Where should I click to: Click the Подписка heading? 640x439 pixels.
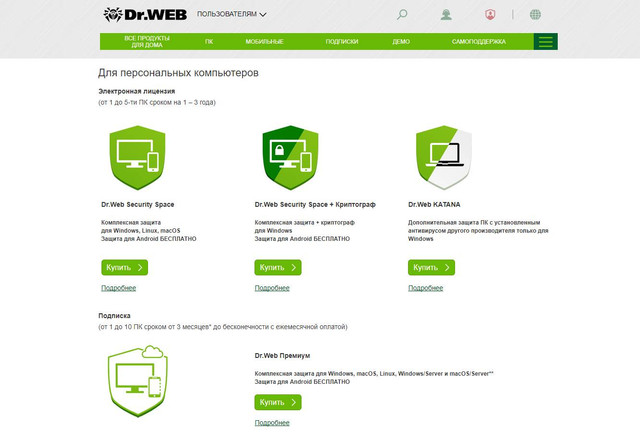coord(114,316)
